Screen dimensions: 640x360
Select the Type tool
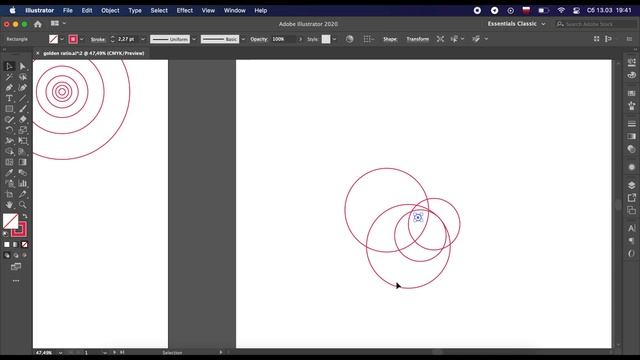(9, 98)
